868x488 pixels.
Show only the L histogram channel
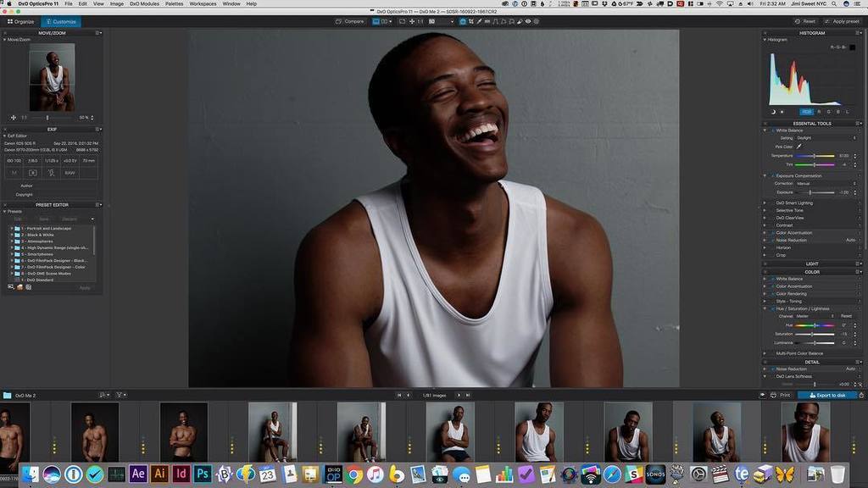tap(847, 112)
